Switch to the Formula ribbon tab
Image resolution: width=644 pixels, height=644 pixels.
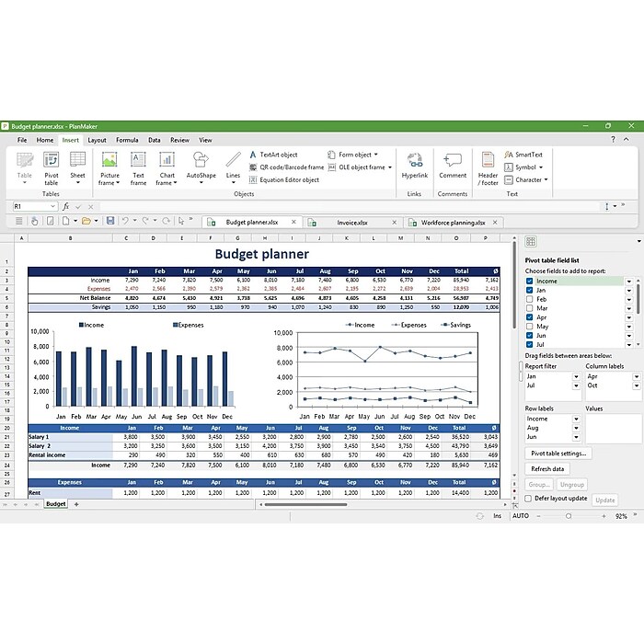pos(127,140)
